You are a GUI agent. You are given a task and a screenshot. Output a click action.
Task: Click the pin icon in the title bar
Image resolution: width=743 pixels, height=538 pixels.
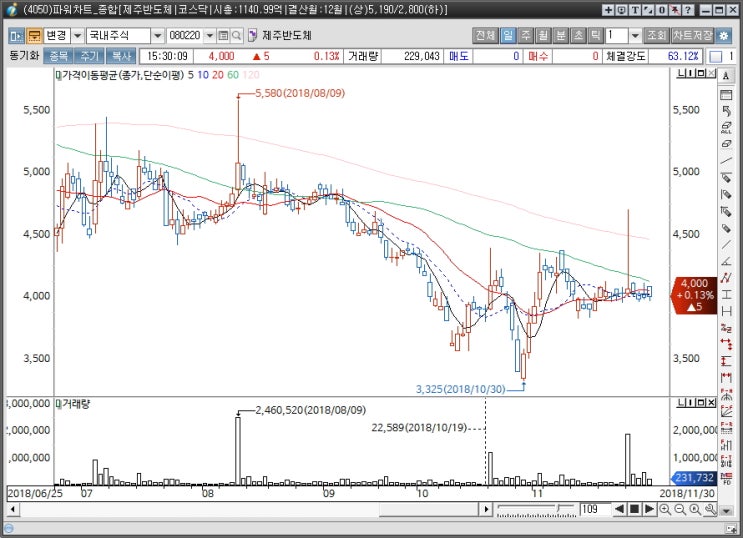675,9
